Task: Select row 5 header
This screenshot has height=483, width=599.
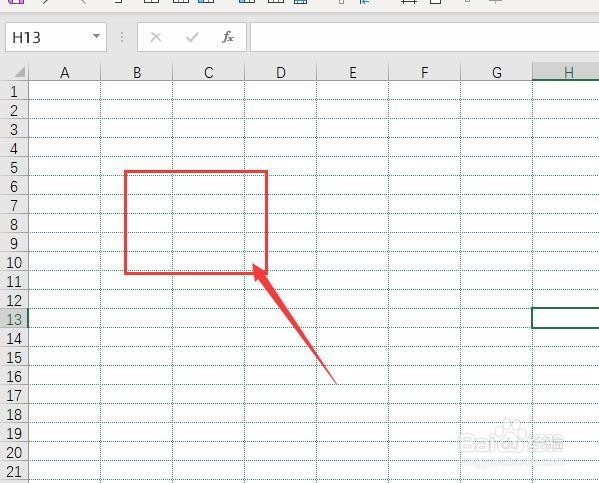Action: point(14,167)
